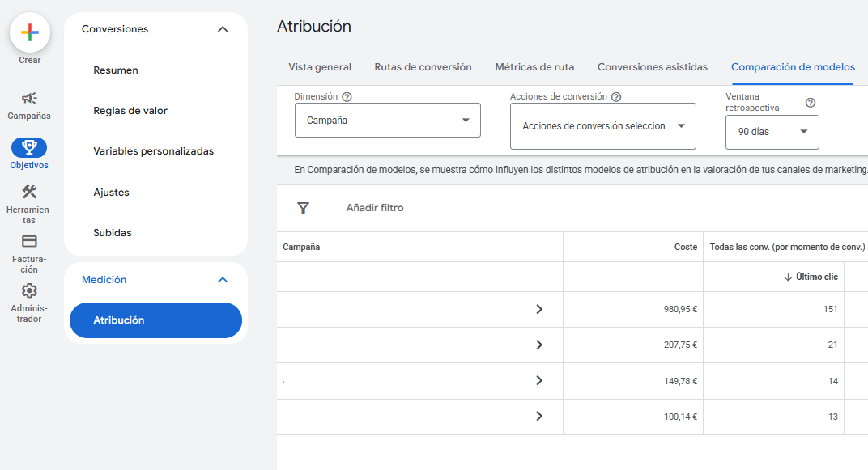Click the Ventana retrospectiva help icon
This screenshot has height=470, width=868.
[810, 103]
